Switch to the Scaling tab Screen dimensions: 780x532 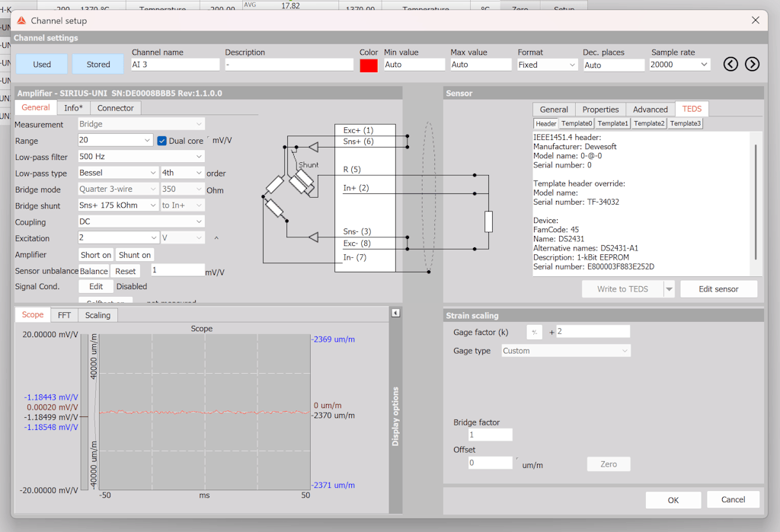pyautogui.click(x=97, y=315)
